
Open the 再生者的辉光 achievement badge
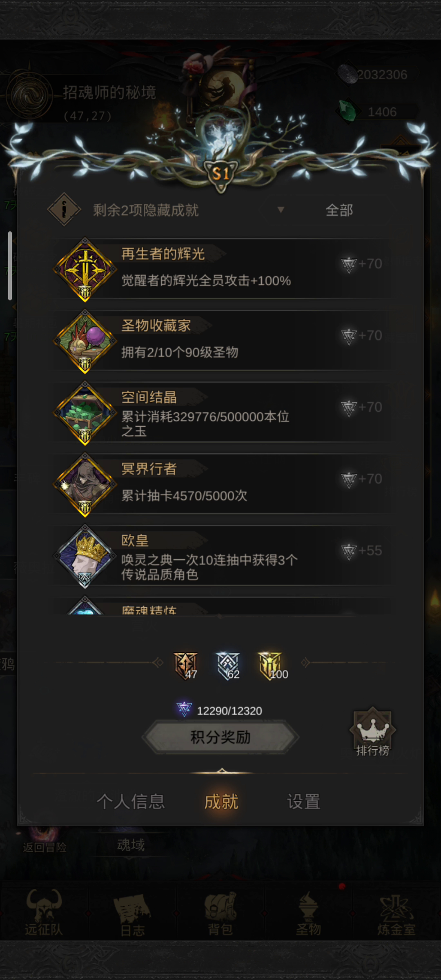[x=85, y=270]
